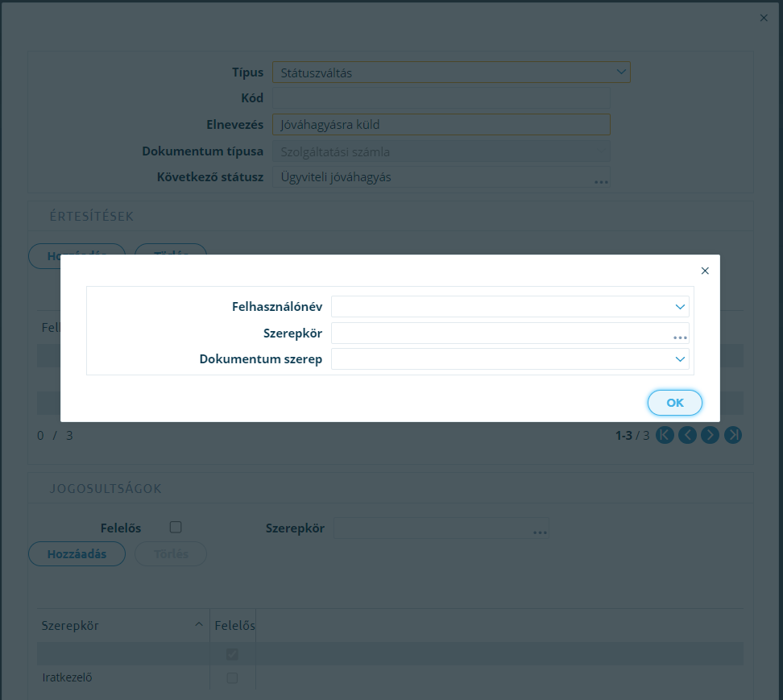Click the 1-3 / 3 pager text

point(632,435)
